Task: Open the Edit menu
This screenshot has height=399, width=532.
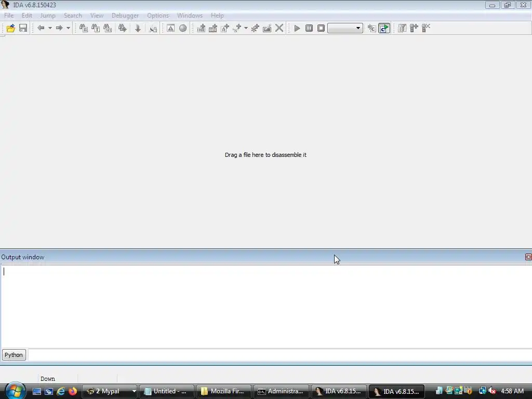Action: tap(27, 16)
